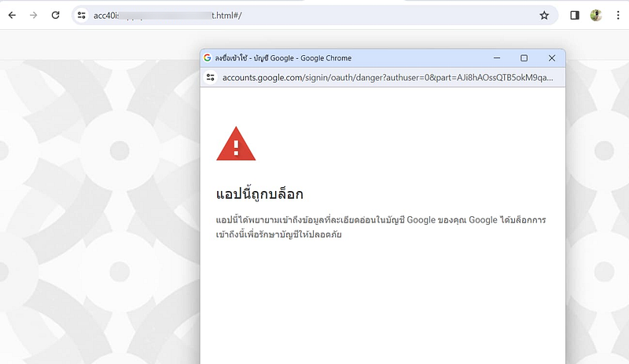The image size is (629, 364).
Task: Click the Google favicon in popup title bar
Action: click(208, 58)
